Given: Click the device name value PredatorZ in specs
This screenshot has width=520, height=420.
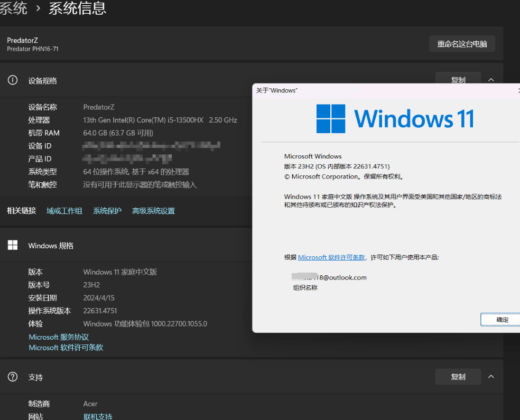Looking at the screenshot, I should 98,107.
